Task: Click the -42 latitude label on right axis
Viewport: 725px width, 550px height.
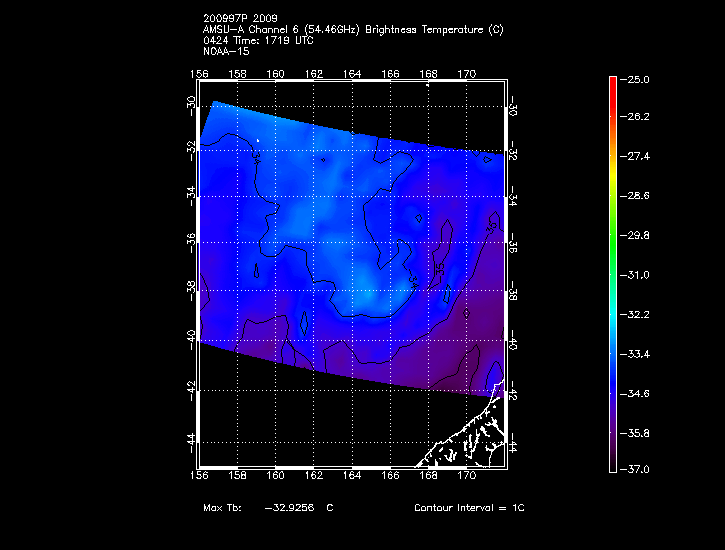Action: [512, 391]
